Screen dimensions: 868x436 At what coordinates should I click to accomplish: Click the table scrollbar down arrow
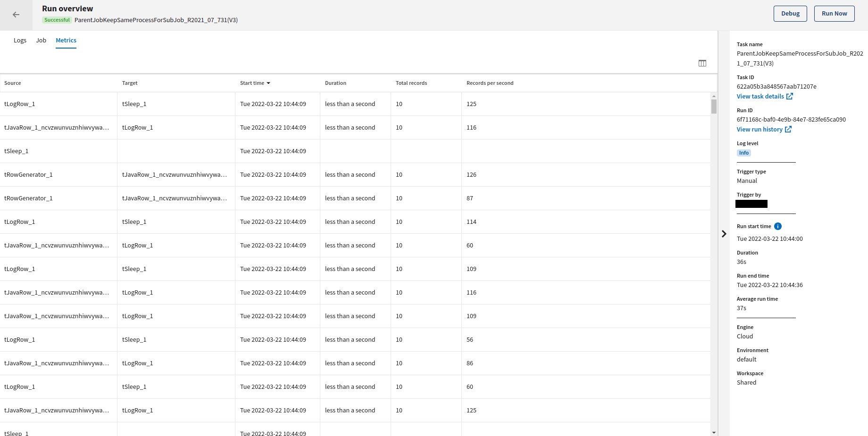click(714, 432)
